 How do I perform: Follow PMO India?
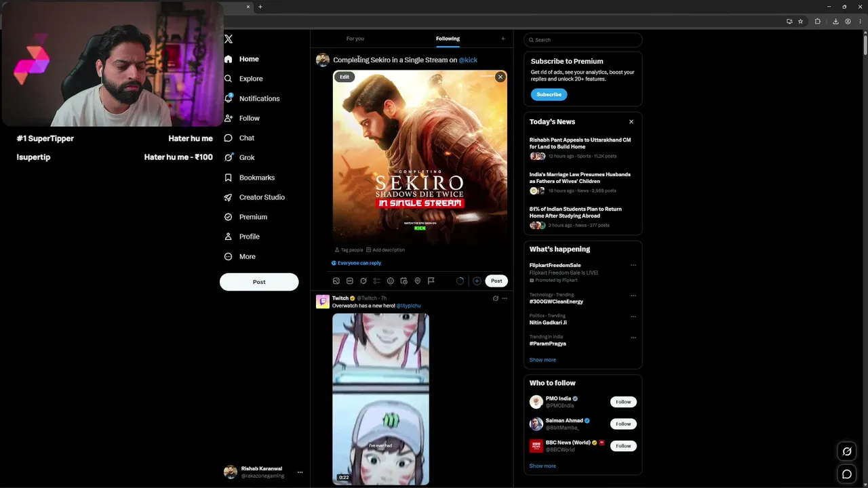tap(623, 402)
